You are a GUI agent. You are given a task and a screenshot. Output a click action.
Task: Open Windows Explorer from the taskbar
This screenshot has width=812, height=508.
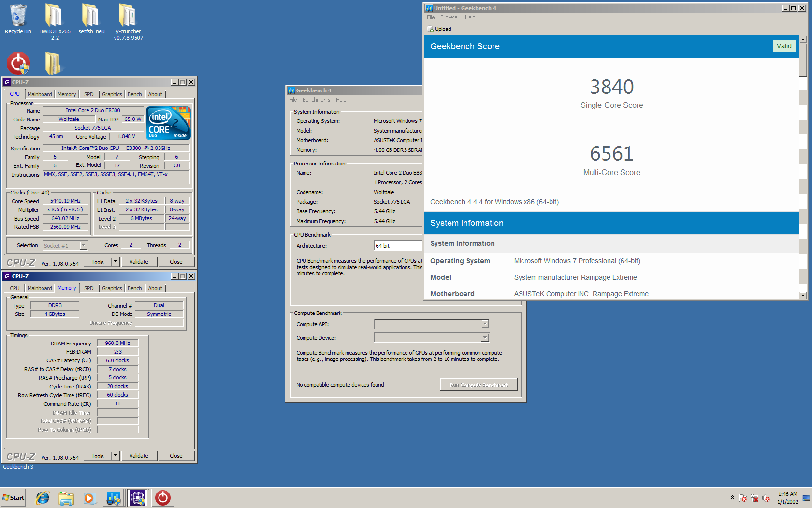click(66, 498)
